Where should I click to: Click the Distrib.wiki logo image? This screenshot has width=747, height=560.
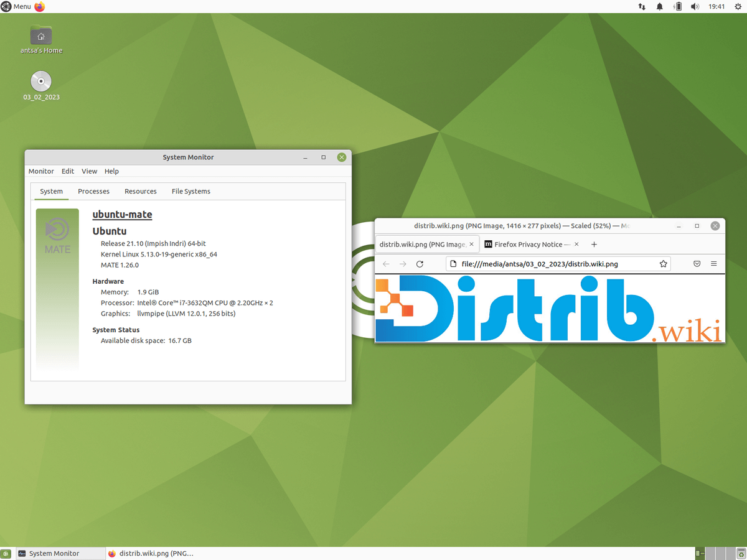pyautogui.click(x=550, y=309)
